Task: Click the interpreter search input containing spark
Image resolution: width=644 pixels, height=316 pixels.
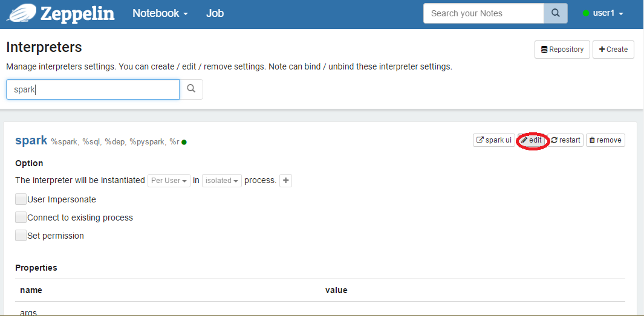Action: click(x=93, y=89)
